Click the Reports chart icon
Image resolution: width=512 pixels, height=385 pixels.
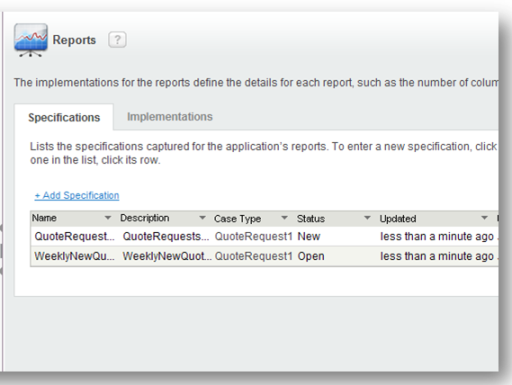[x=31, y=40]
